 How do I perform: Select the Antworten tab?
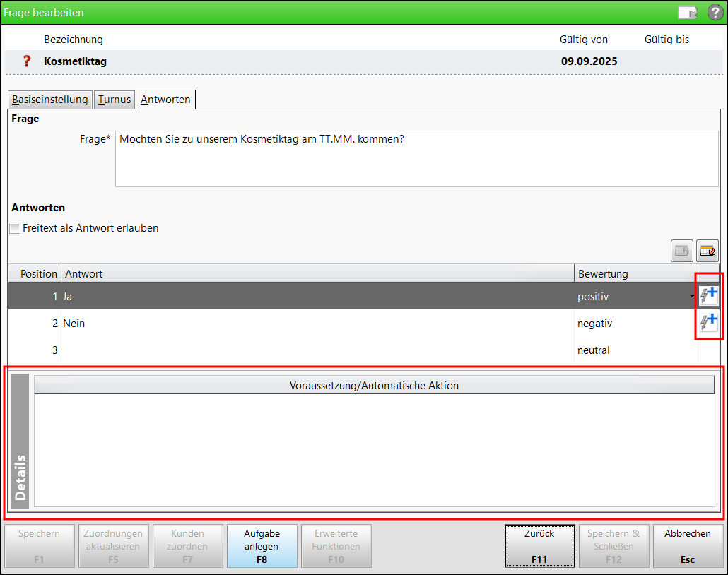165,100
